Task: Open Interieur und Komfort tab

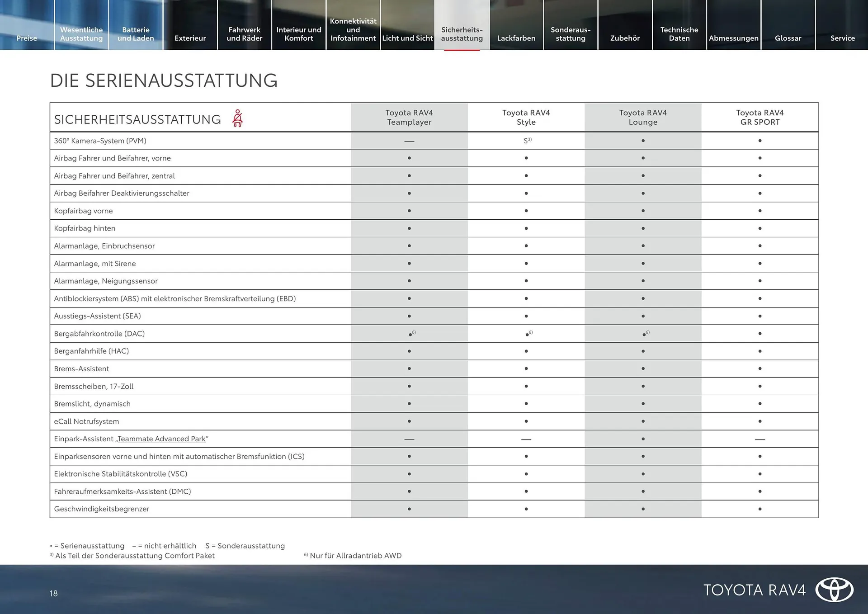Action: tap(299, 34)
